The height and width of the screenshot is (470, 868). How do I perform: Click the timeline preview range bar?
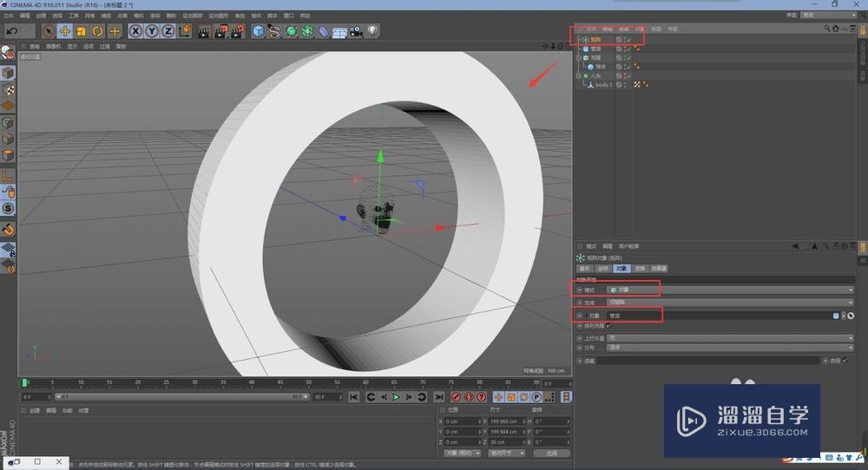[181, 397]
